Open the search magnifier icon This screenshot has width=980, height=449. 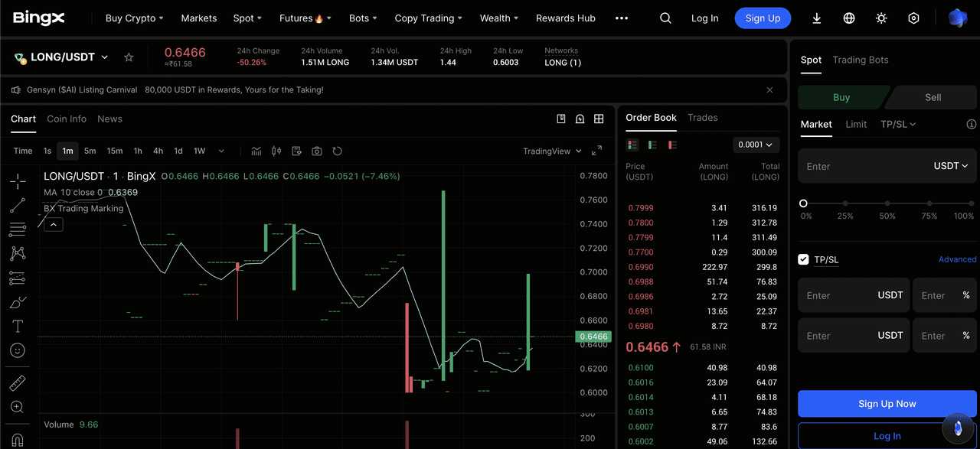tap(665, 18)
